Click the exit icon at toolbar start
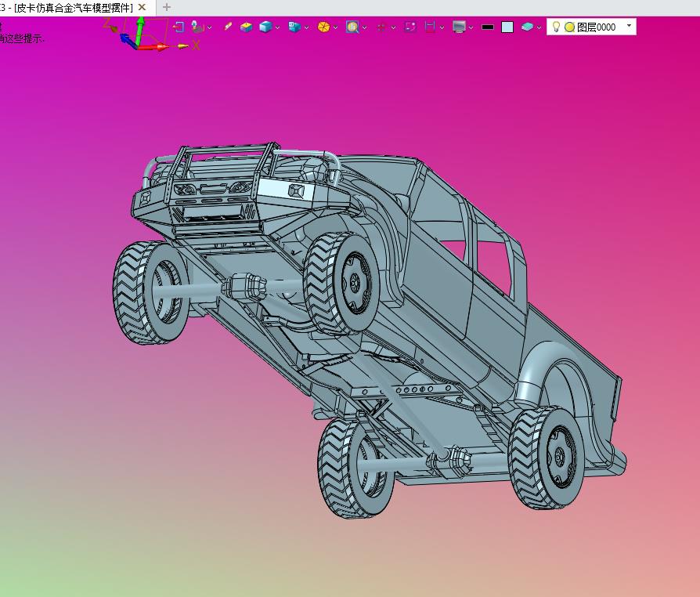The image size is (700, 597). (179, 27)
